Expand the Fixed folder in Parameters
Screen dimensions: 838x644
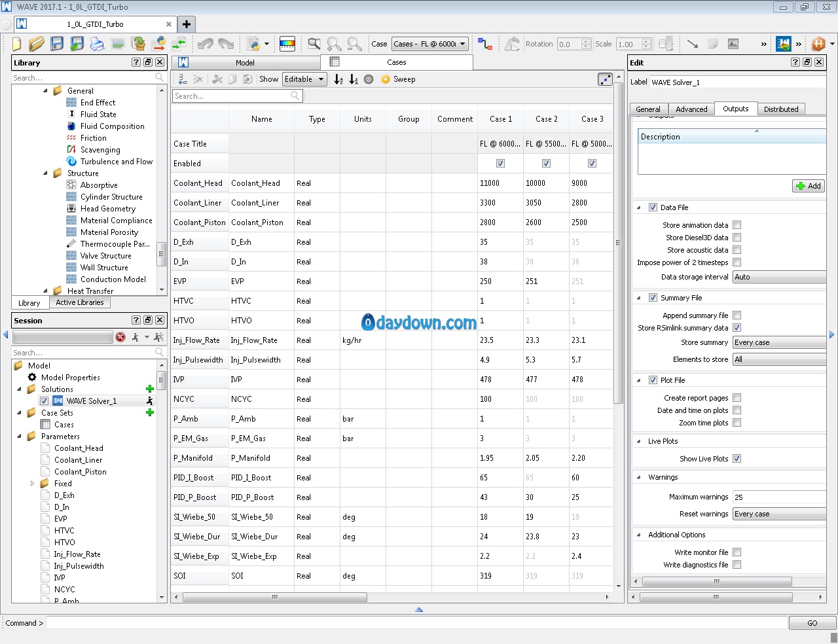(x=32, y=484)
